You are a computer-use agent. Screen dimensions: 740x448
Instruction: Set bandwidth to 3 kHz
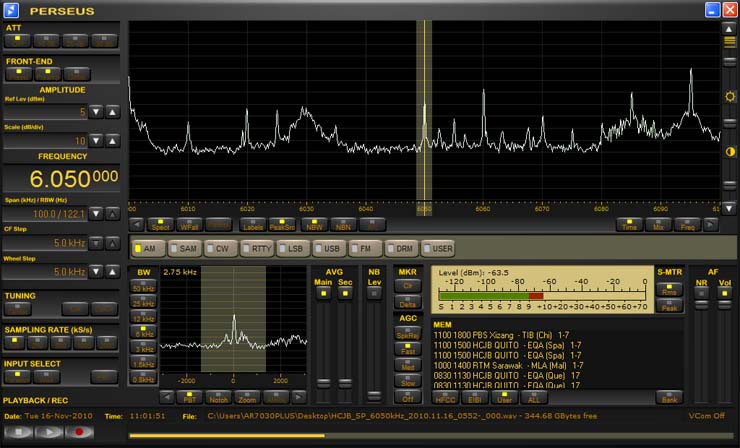pyautogui.click(x=143, y=347)
